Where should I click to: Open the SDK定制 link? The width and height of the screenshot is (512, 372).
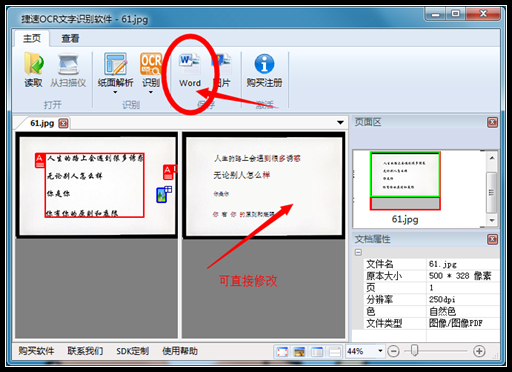(x=132, y=351)
